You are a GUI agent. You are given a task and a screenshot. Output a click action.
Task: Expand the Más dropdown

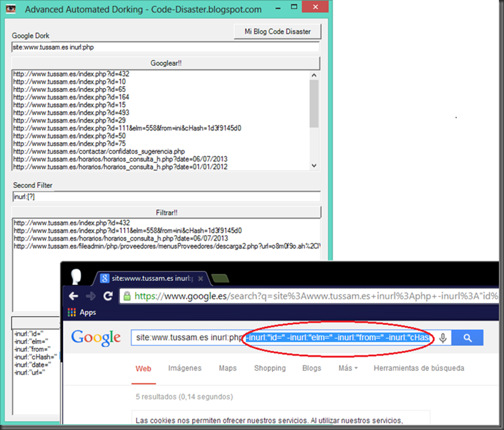348,368
